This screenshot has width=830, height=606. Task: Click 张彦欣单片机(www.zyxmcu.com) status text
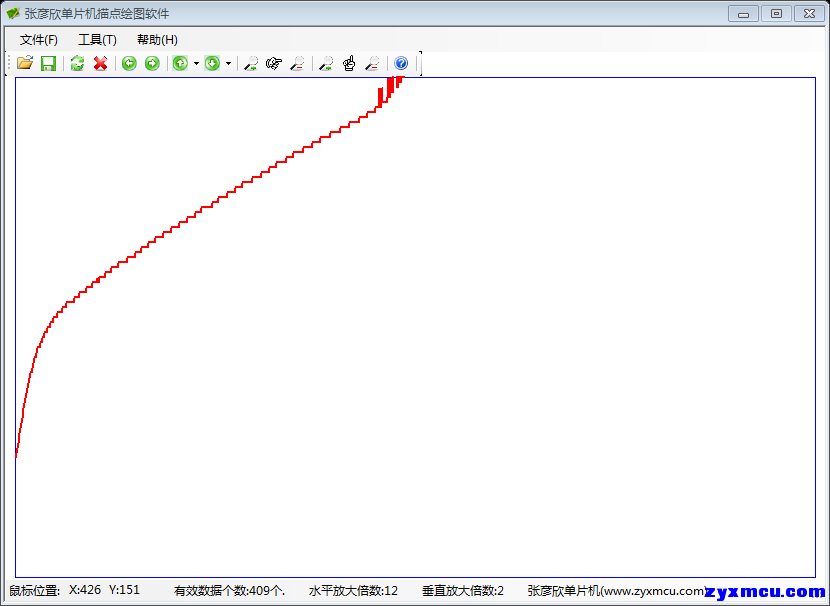pos(617,591)
